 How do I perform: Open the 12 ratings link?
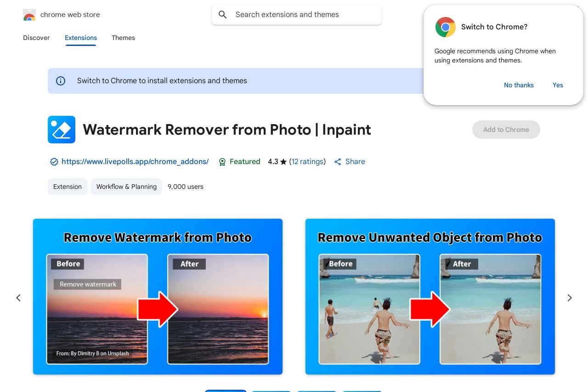pyautogui.click(x=307, y=162)
